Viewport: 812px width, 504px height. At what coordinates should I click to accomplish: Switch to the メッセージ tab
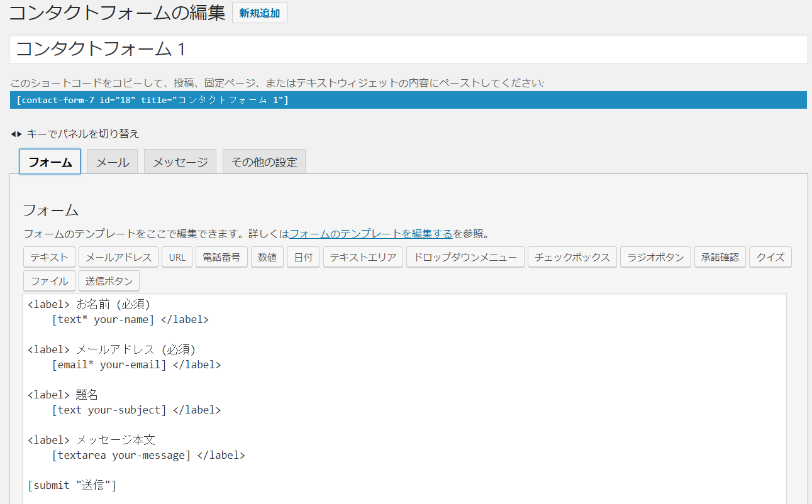tap(180, 162)
